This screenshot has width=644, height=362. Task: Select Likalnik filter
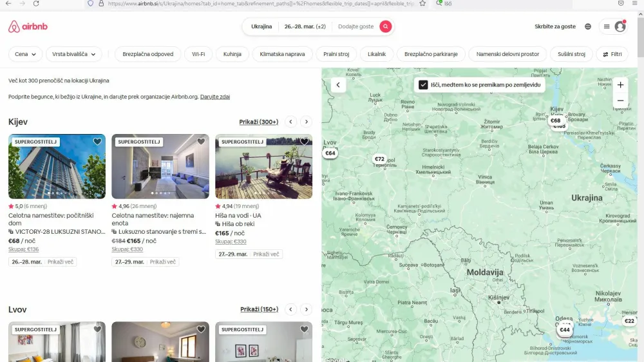click(x=377, y=54)
